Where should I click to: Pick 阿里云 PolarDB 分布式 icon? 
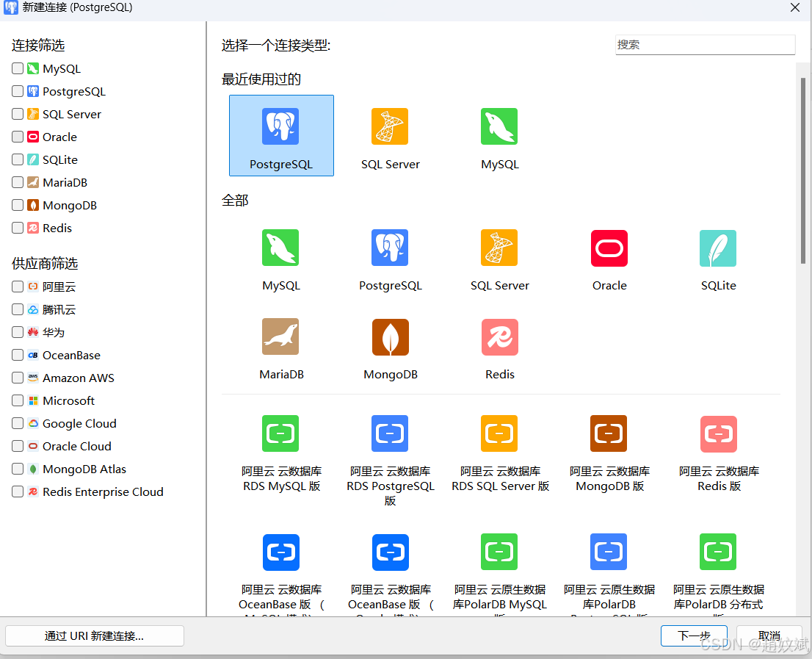coord(718,552)
